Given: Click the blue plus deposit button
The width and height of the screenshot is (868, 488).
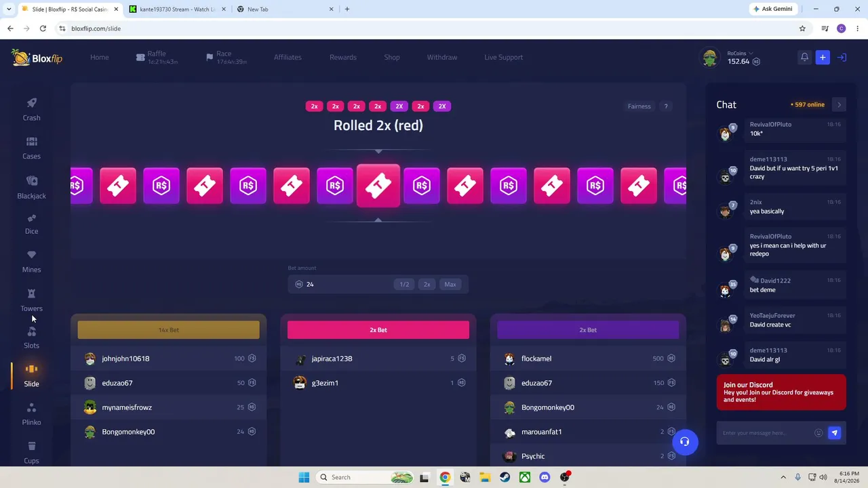Looking at the screenshot, I should 823,58.
